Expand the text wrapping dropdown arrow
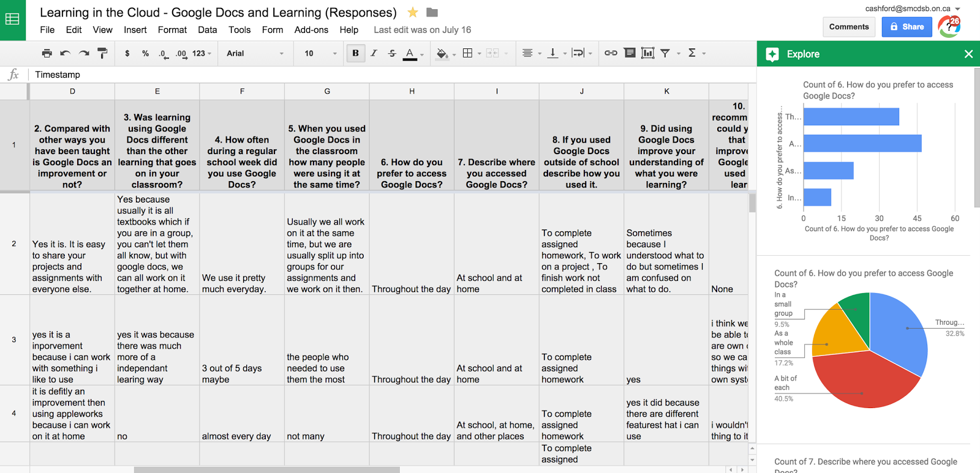 [590, 54]
